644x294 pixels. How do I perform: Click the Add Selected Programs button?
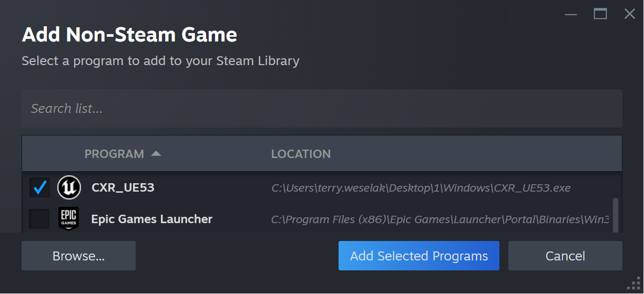(x=418, y=256)
